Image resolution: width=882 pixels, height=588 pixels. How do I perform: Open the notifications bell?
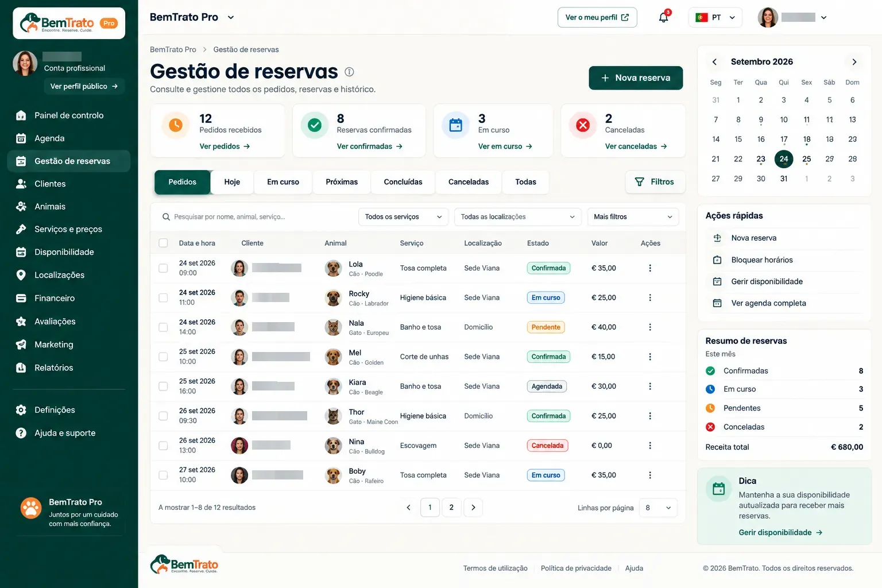coord(663,17)
